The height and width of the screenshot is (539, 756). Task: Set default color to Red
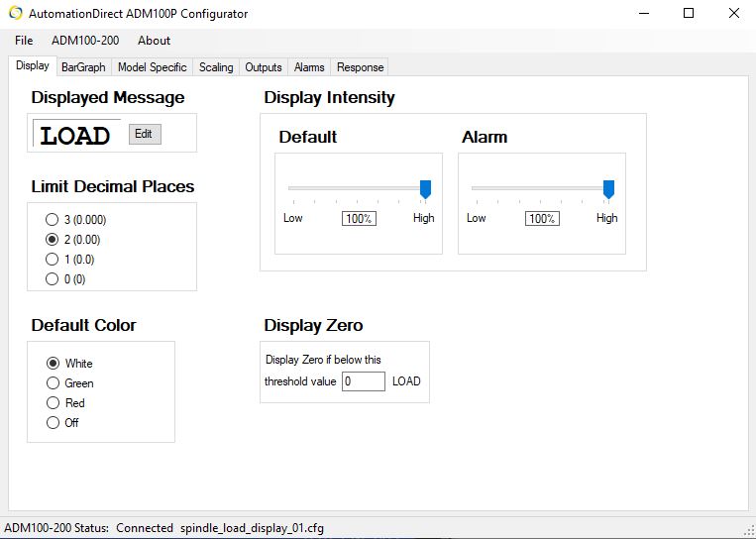(x=65, y=403)
